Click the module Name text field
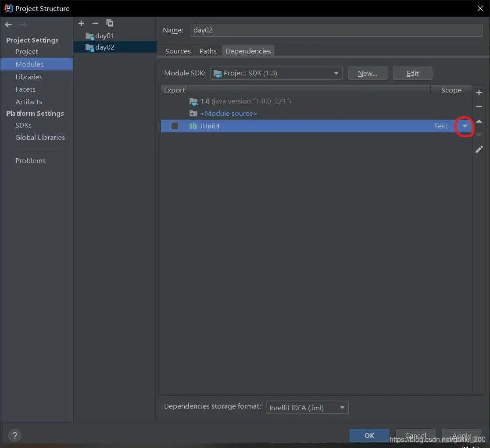This screenshot has height=448, width=490. [x=336, y=30]
